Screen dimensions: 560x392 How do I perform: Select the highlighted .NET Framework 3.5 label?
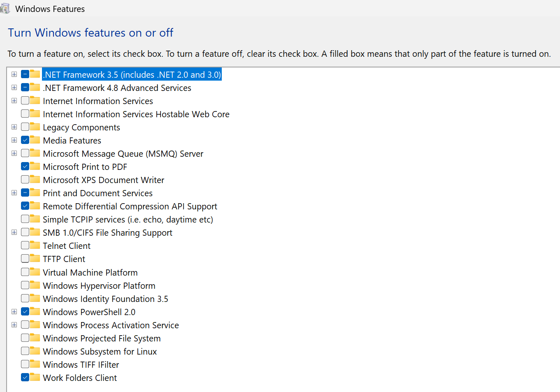[131, 74]
